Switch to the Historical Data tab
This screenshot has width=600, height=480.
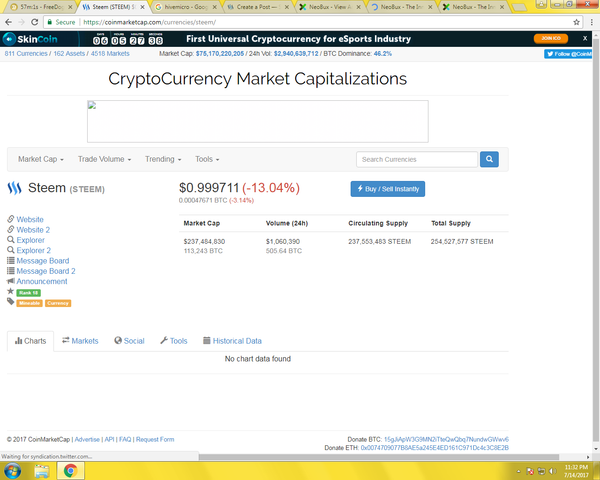232,341
